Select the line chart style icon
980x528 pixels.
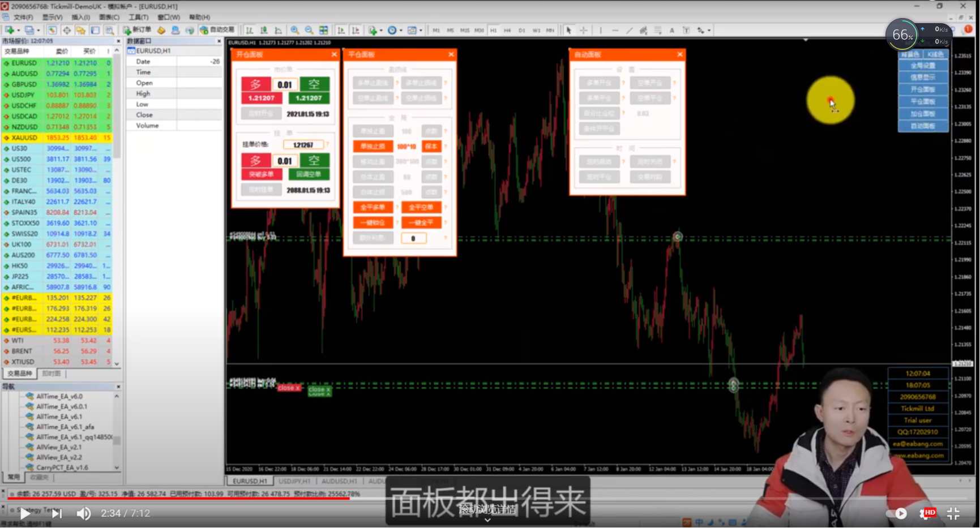click(278, 30)
